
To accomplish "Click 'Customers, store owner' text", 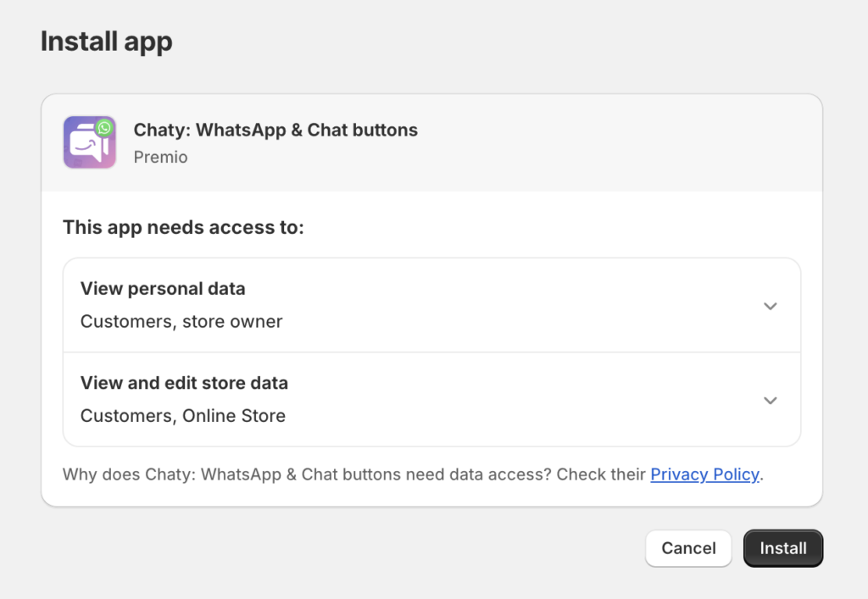I will pos(181,321).
